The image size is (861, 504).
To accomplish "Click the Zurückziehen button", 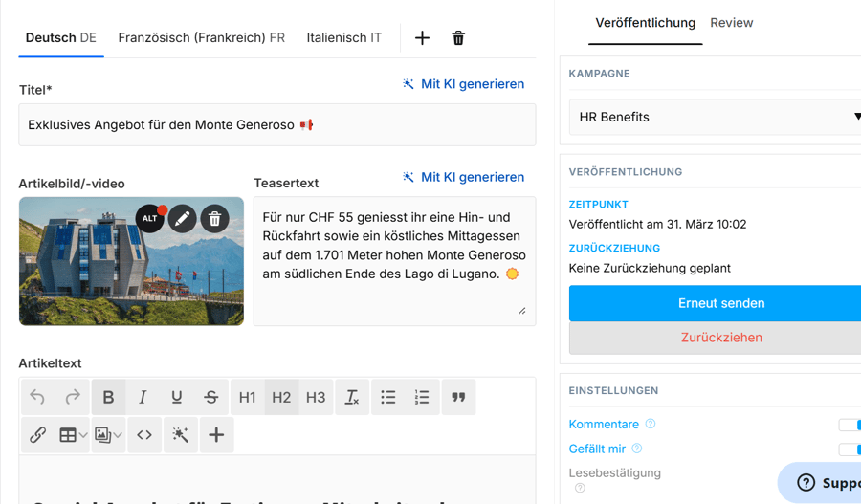I will pyautogui.click(x=715, y=338).
